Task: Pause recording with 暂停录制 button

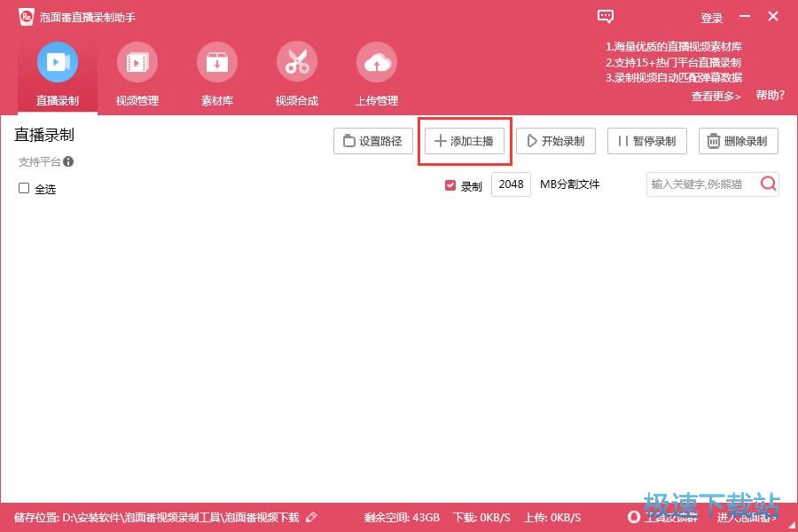Action: click(x=647, y=141)
